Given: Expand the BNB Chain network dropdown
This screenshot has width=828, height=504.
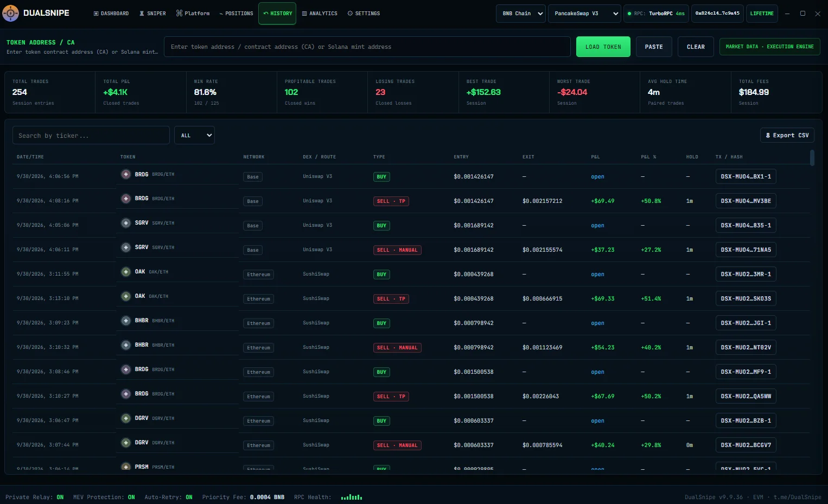Looking at the screenshot, I should (x=521, y=14).
